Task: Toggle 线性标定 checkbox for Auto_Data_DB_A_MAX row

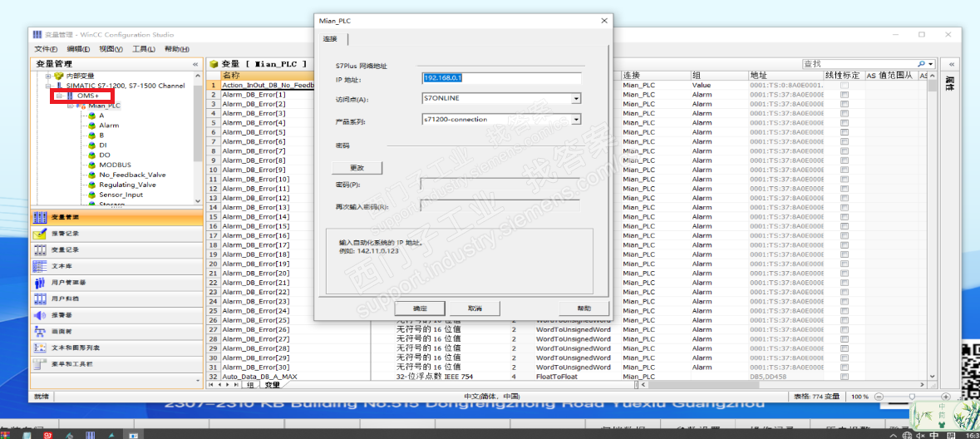Action: 845,377
